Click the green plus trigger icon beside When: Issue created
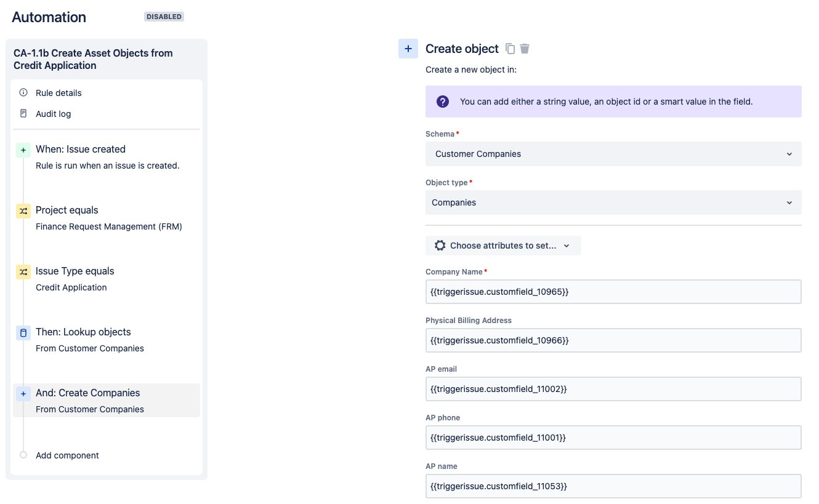This screenshot has width=819, height=504. tap(23, 150)
